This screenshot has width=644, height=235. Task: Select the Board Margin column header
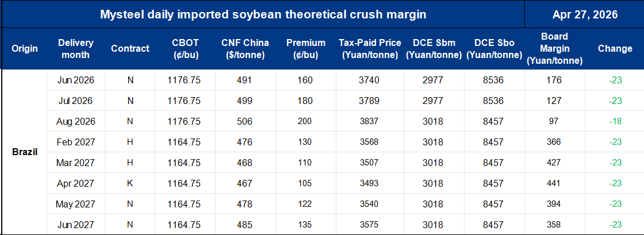554,49
